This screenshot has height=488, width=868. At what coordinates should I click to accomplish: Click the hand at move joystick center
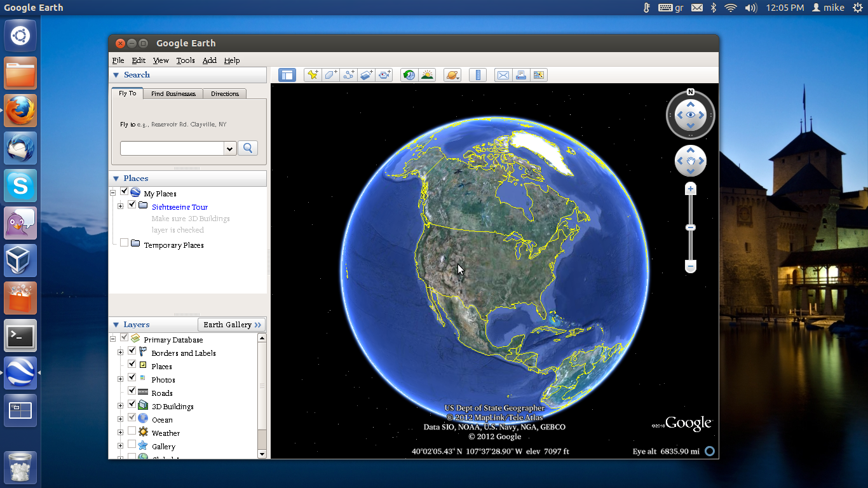tap(690, 161)
